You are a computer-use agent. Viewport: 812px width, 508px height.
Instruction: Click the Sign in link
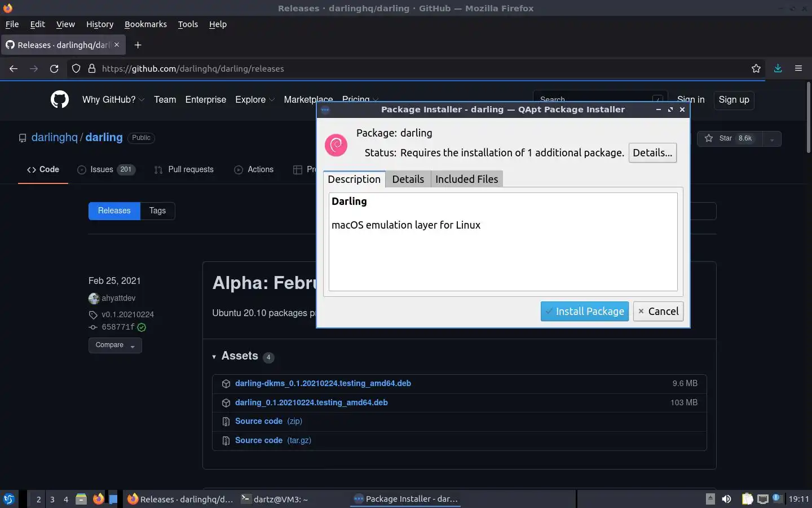(x=691, y=99)
